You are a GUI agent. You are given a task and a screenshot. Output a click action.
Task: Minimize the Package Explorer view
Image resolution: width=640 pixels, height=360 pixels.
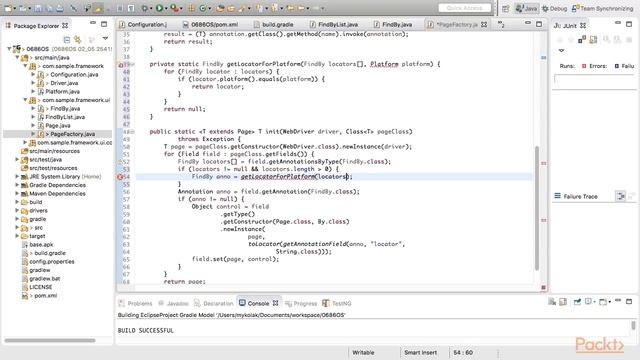tap(93, 23)
